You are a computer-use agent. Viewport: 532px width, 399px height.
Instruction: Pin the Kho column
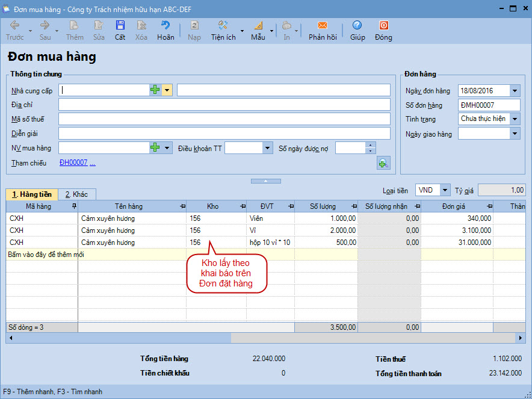(243, 206)
